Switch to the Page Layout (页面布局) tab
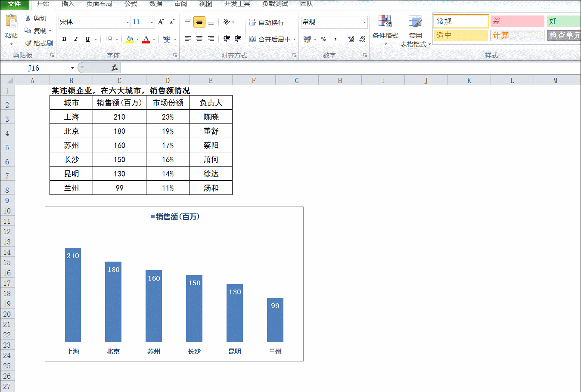Viewport: 581px width, 392px height. (99, 4)
